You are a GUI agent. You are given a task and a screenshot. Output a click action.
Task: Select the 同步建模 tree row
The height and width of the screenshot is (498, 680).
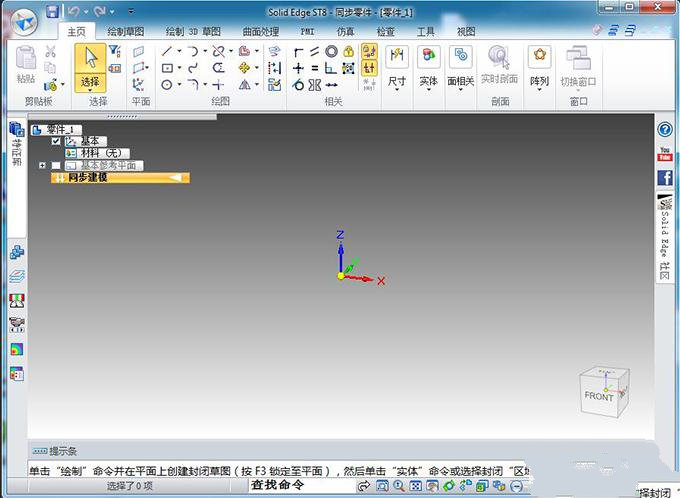point(120,177)
